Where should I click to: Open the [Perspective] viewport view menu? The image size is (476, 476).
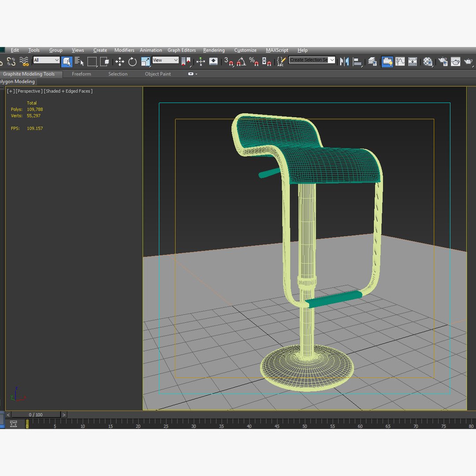tap(29, 91)
